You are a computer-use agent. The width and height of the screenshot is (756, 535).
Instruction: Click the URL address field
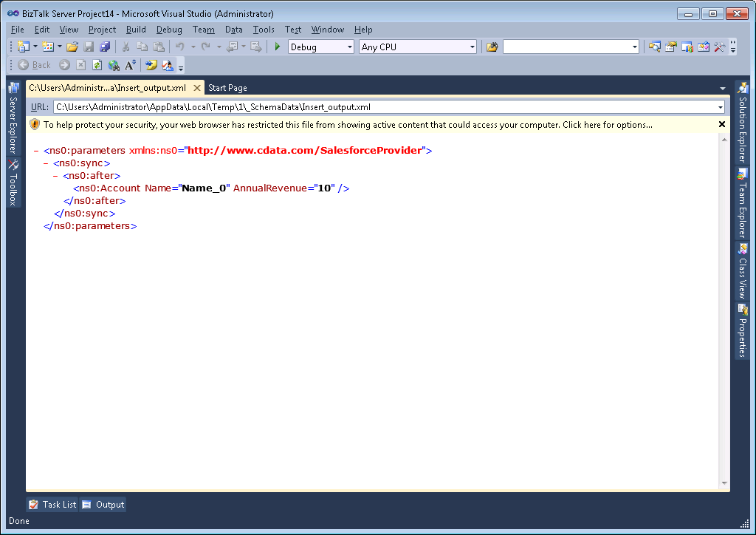click(x=384, y=107)
